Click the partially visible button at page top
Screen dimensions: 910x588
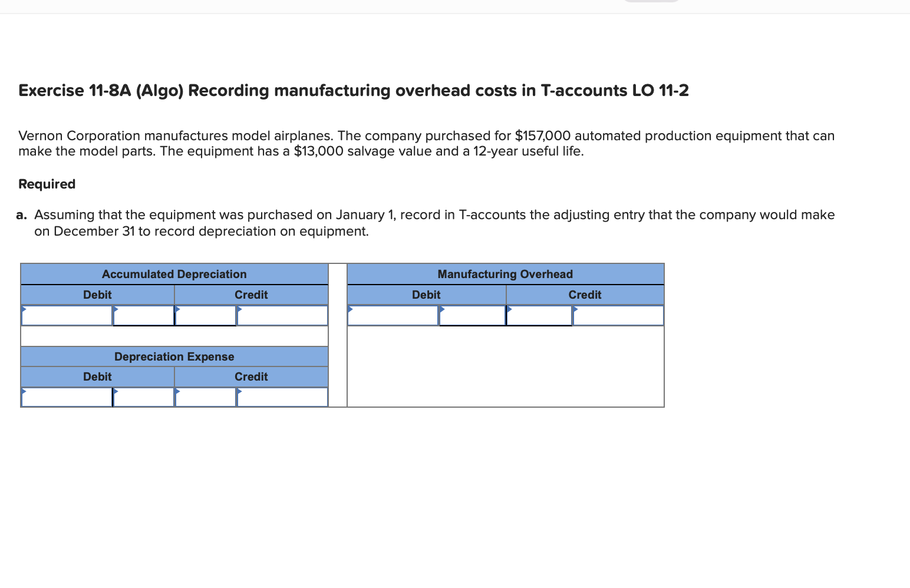[651, 2]
